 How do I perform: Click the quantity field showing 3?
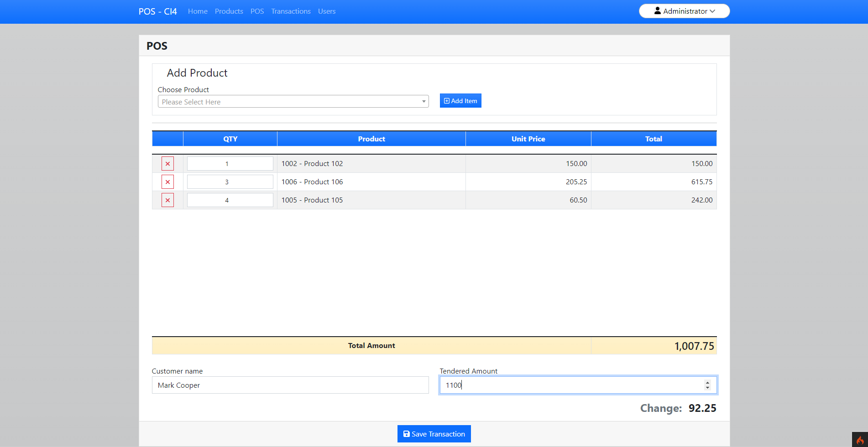[x=230, y=182]
